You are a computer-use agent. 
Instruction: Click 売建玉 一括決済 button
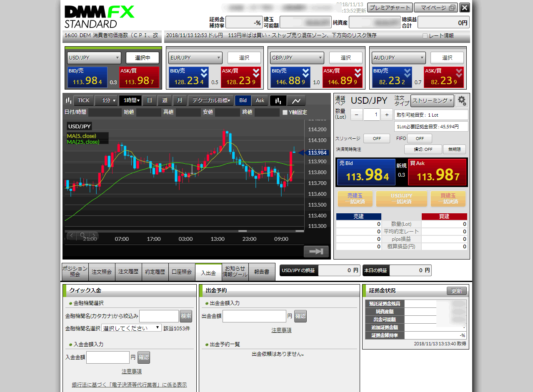tap(355, 198)
